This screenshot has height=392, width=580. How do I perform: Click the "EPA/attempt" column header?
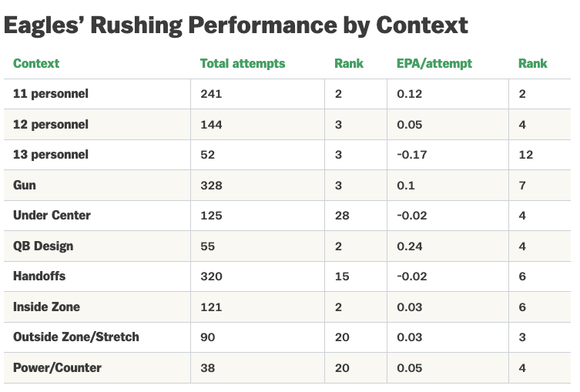pos(434,63)
